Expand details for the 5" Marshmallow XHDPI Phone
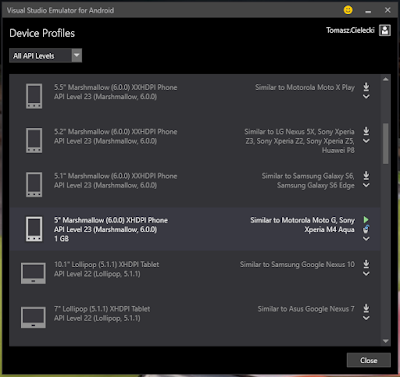This screenshot has width=400, height=377. pyautogui.click(x=366, y=239)
